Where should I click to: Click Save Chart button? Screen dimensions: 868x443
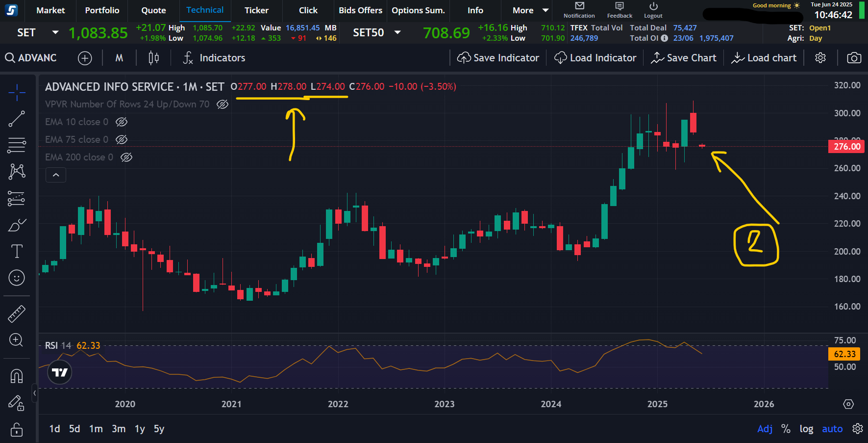point(684,58)
